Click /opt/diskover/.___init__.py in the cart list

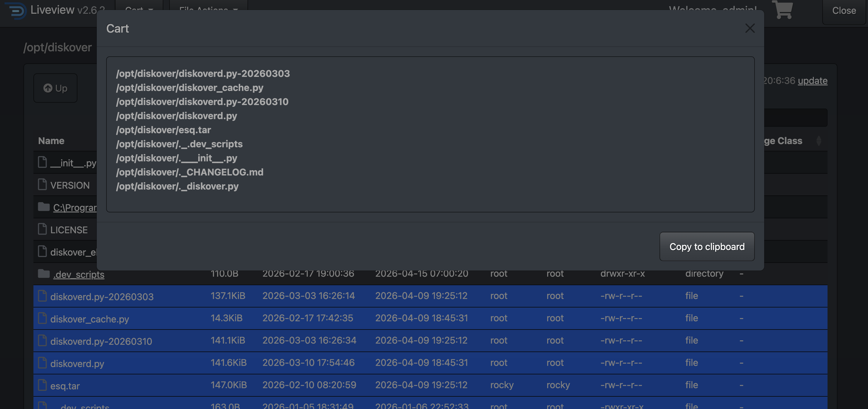coord(177,158)
